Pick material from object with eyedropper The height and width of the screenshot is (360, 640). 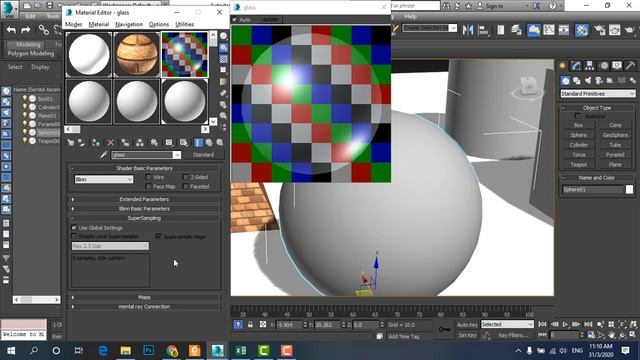click(x=104, y=155)
